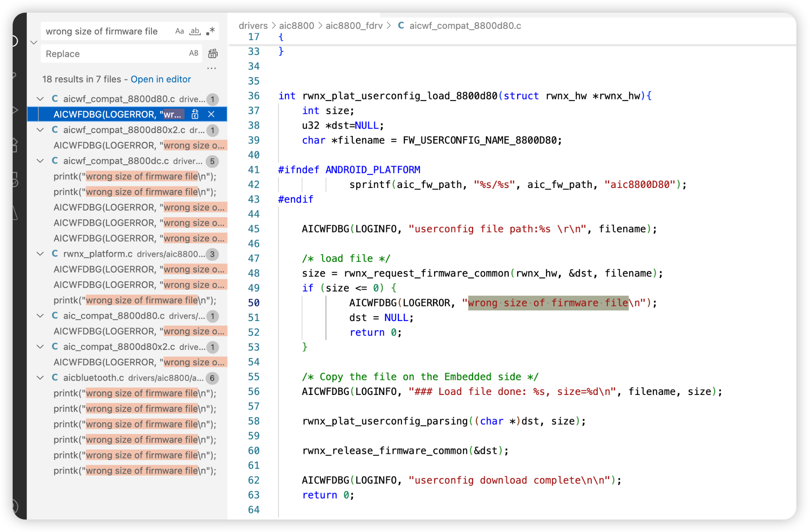The image size is (809, 532).
Task: Click the aicbluetooth.c file entry
Action: [127, 378]
